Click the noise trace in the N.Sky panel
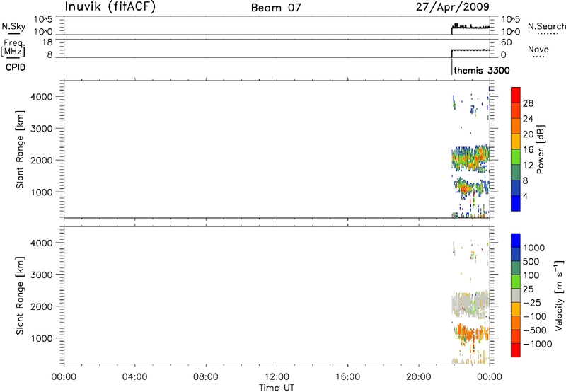Screen dimensions: 566x392 470,28
